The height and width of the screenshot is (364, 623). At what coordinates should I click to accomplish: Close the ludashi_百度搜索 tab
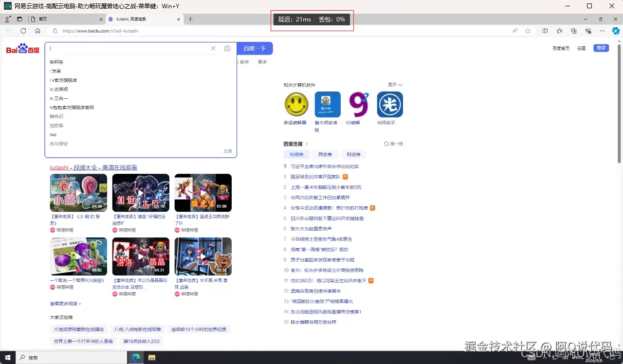[179, 19]
